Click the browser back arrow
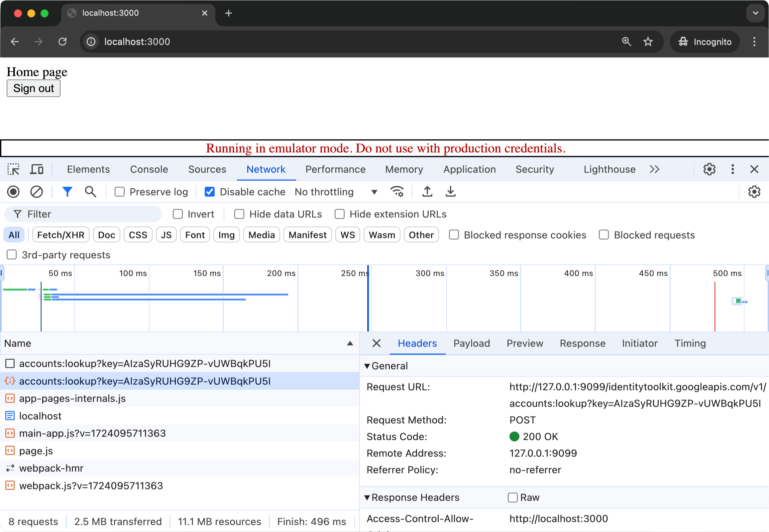Screen dimensions: 769x532 (15, 42)
